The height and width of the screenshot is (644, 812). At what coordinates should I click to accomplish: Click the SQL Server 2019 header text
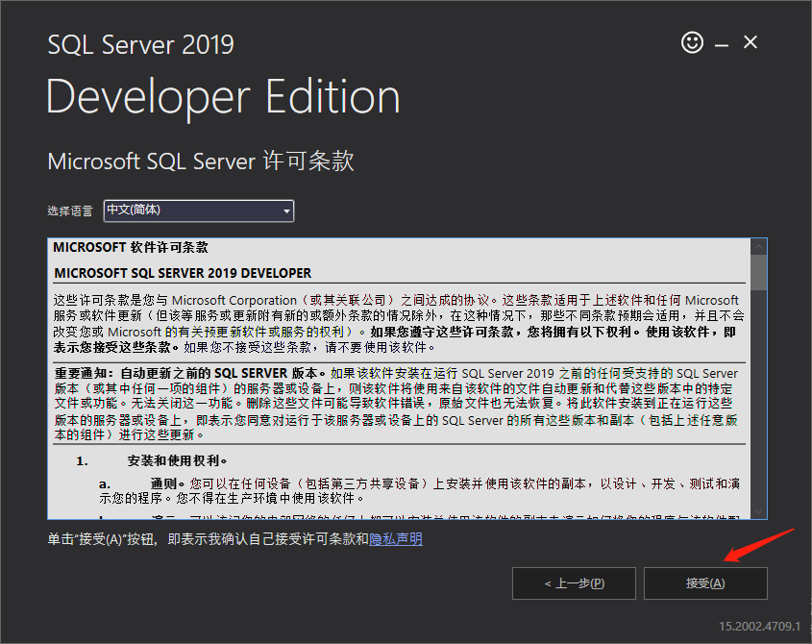tap(140, 44)
